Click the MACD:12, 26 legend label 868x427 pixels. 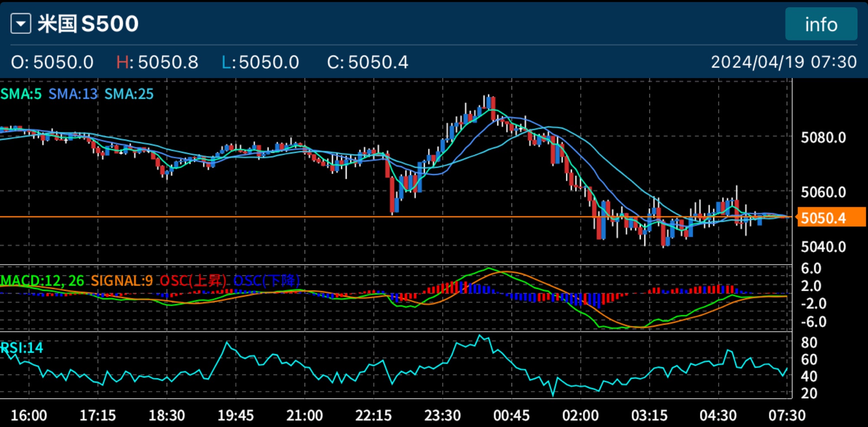point(42,281)
